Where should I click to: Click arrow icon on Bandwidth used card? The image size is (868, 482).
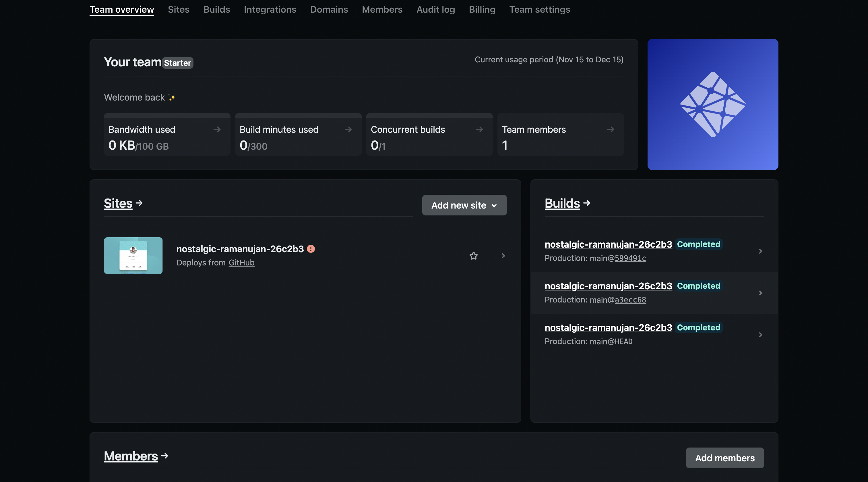[217, 130]
